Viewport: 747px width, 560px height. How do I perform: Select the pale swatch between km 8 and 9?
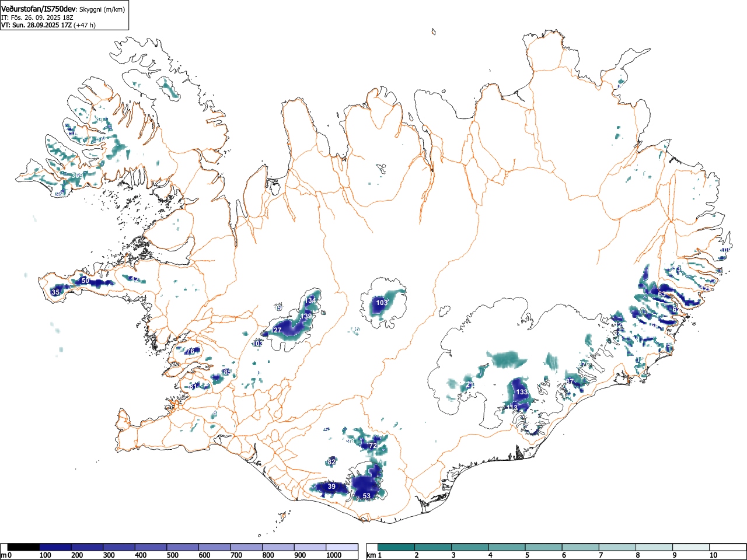tap(655, 547)
